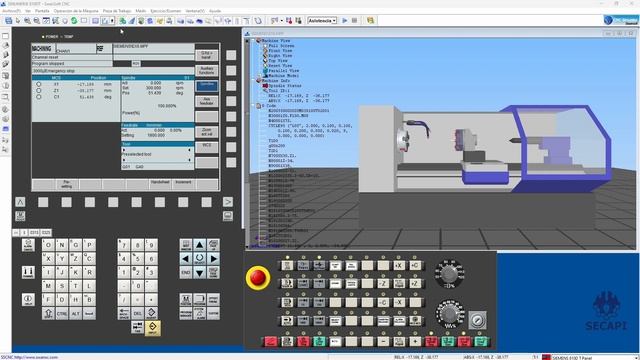Jog the axis with the +X key
The image size is (640, 360).
(399, 266)
